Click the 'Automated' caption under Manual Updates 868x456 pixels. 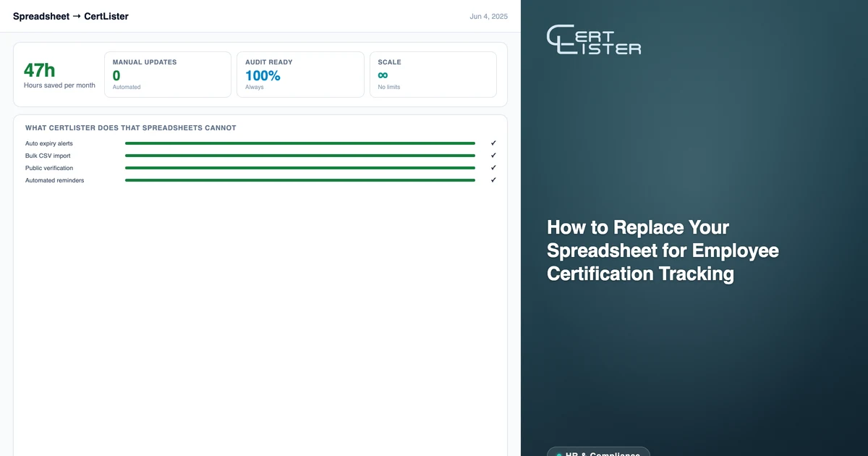coord(127,87)
